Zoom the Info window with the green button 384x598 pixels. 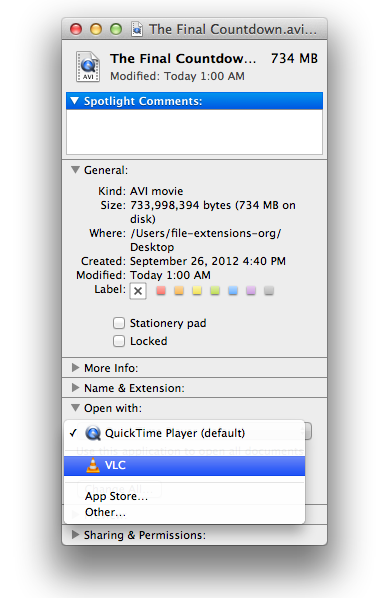pos(116,29)
